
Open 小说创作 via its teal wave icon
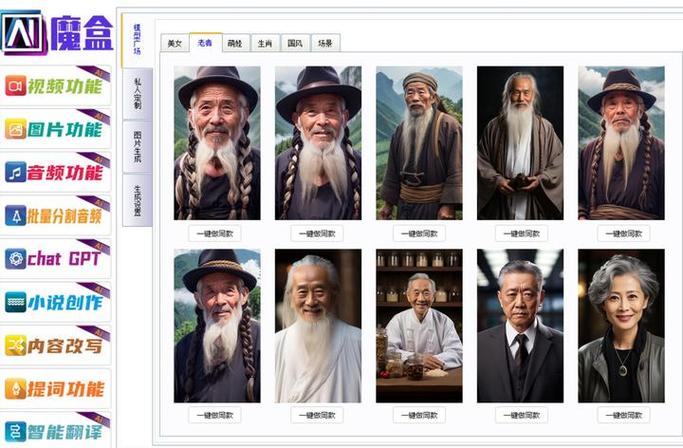(x=16, y=302)
